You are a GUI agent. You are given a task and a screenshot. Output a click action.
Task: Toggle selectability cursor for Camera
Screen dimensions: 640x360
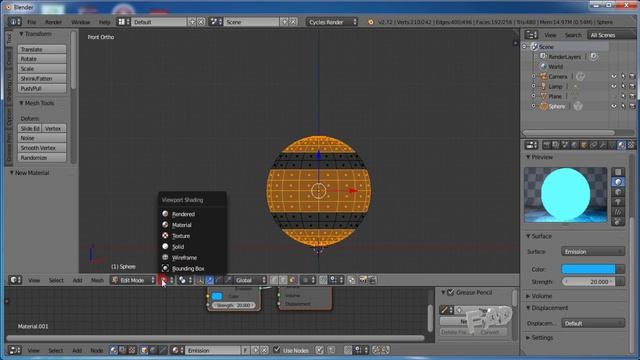coord(623,76)
